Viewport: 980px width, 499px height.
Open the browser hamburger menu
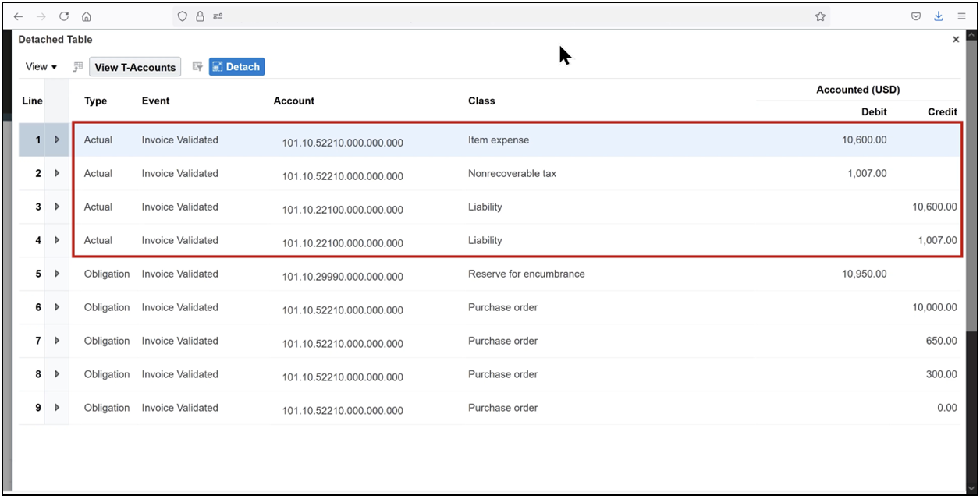962,16
